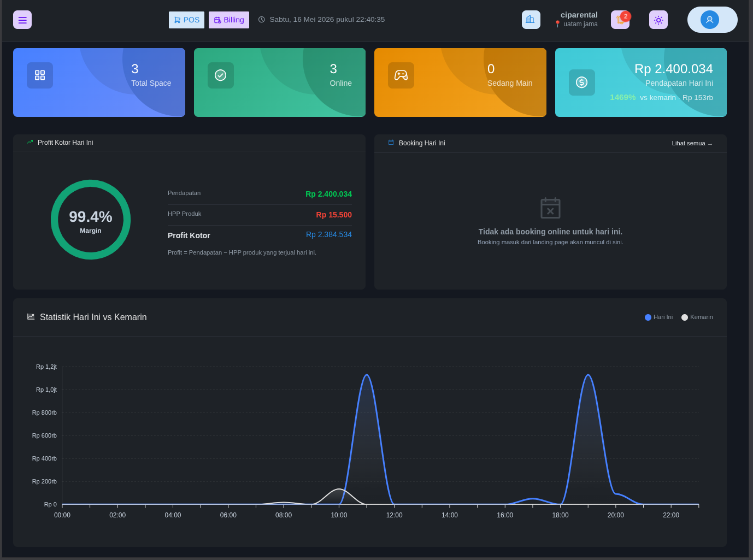This screenshot has height=560, width=753.
Task: Click the location pin near uatam jama
Action: click(x=557, y=24)
